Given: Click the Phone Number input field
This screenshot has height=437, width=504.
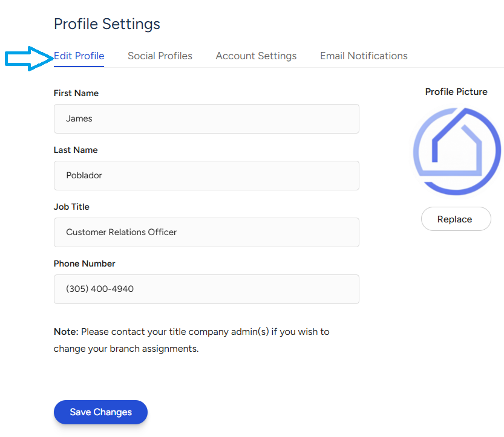Looking at the screenshot, I should tap(206, 290).
